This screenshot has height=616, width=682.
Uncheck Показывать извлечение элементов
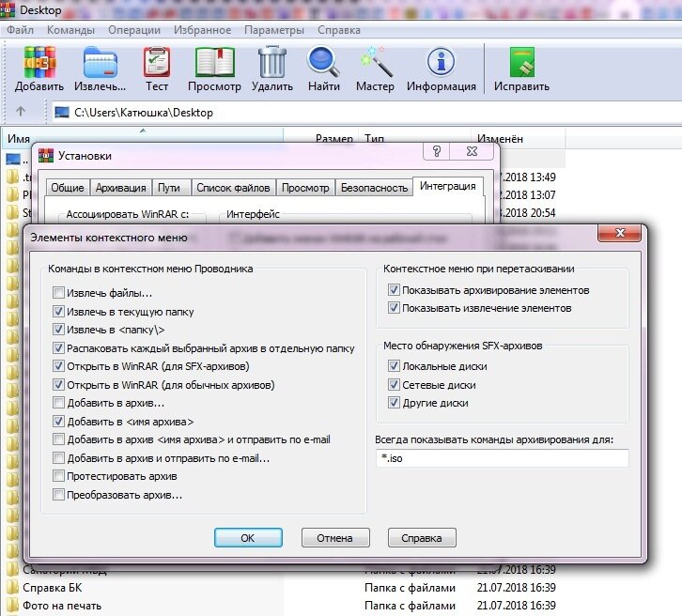(x=394, y=308)
